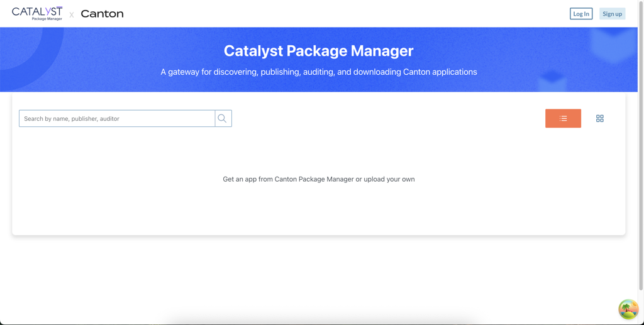Image resolution: width=644 pixels, height=325 pixels.
Task: Click the Canton logo in header
Action: [102, 14]
